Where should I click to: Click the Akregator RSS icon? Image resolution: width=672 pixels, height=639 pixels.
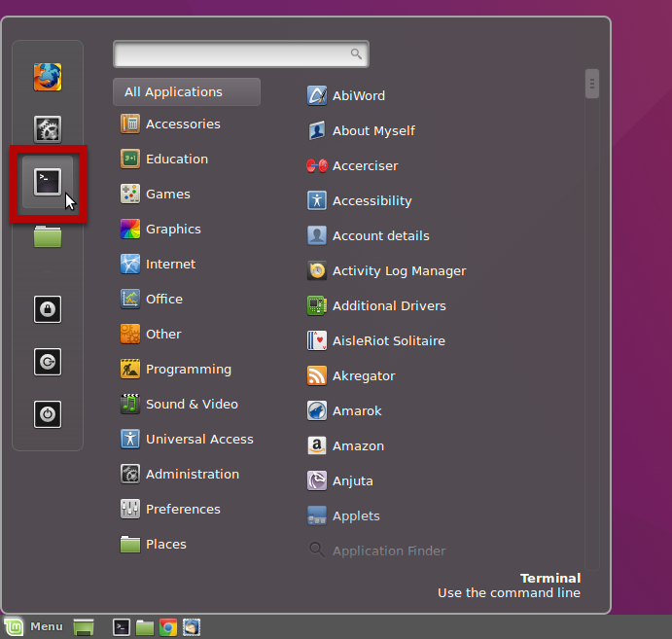click(317, 375)
